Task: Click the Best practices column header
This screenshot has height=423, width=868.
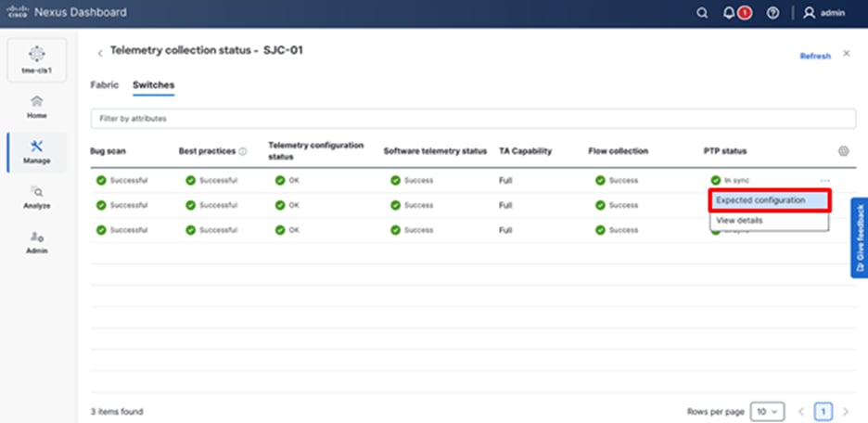Action: (x=207, y=151)
